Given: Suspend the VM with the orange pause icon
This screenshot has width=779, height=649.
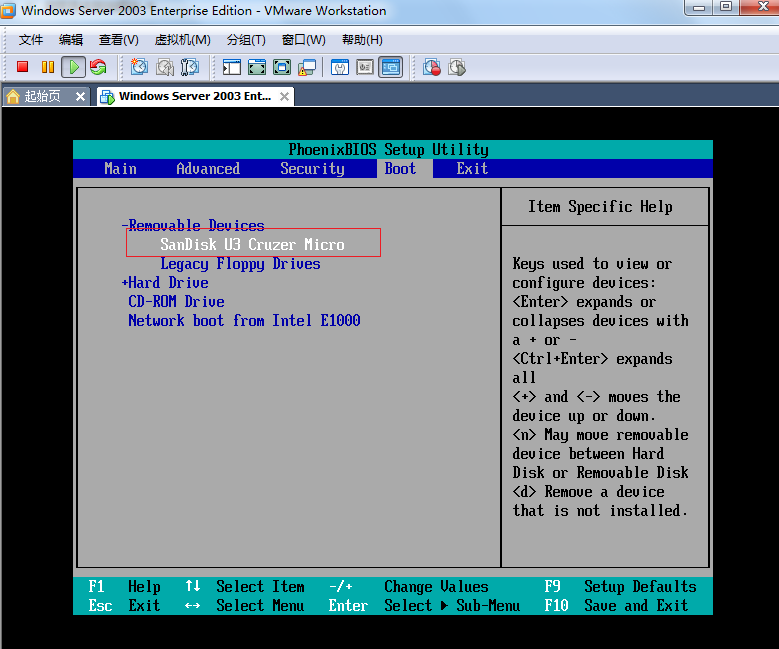Looking at the screenshot, I should point(48,67).
